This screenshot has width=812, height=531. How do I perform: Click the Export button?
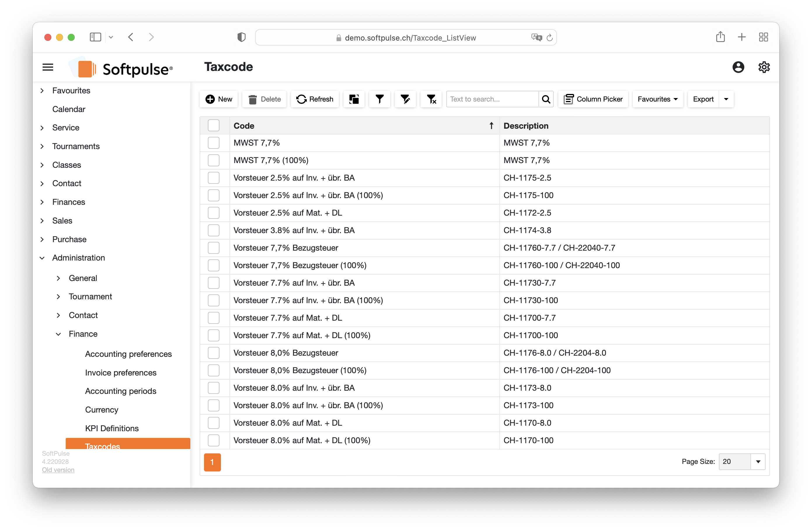[703, 99]
